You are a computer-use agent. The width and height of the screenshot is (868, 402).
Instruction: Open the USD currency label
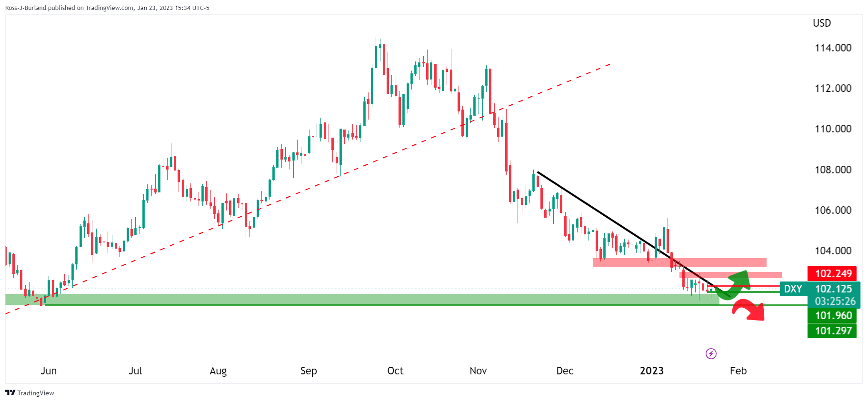pyautogui.click(x=821, y=23)
